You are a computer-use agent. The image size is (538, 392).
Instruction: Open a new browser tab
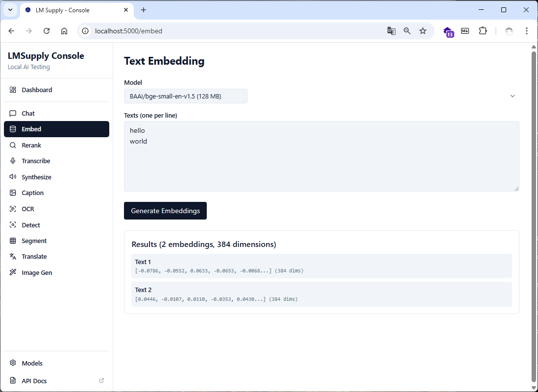144,10
